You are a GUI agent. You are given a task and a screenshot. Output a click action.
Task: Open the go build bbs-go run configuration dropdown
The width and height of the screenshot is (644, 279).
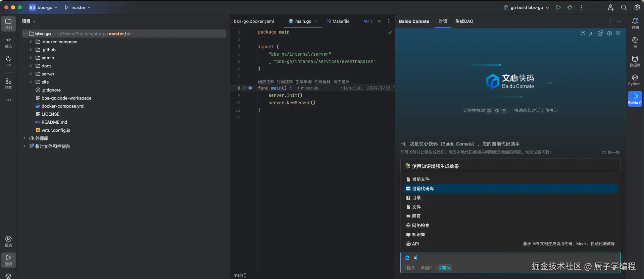(526, 7)
